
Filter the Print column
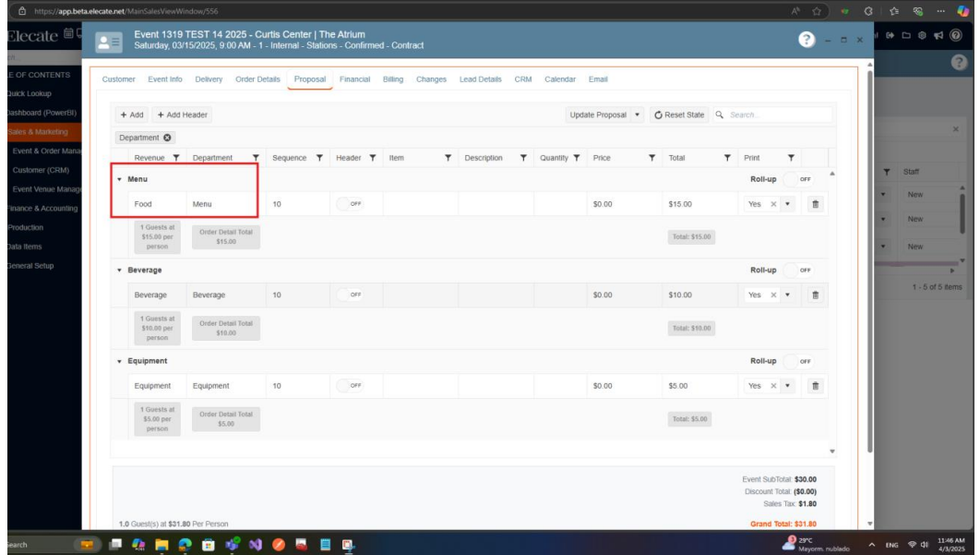[x=791, y=158]
